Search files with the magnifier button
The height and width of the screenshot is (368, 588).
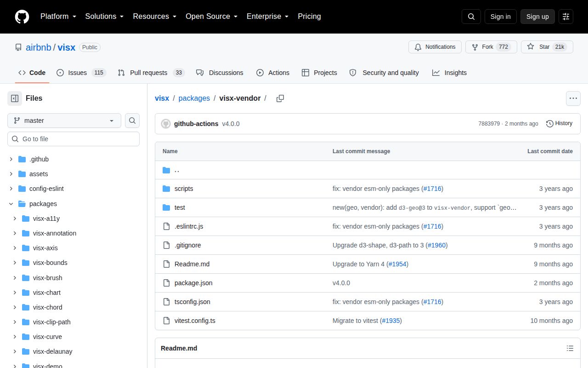132,121
